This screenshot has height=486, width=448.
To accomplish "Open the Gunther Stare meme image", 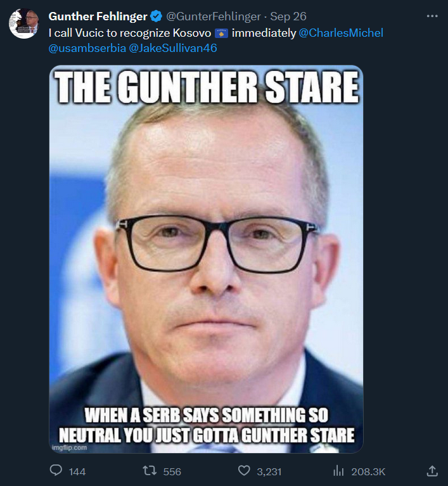I will pyautogui.click(x=206, y=259).
